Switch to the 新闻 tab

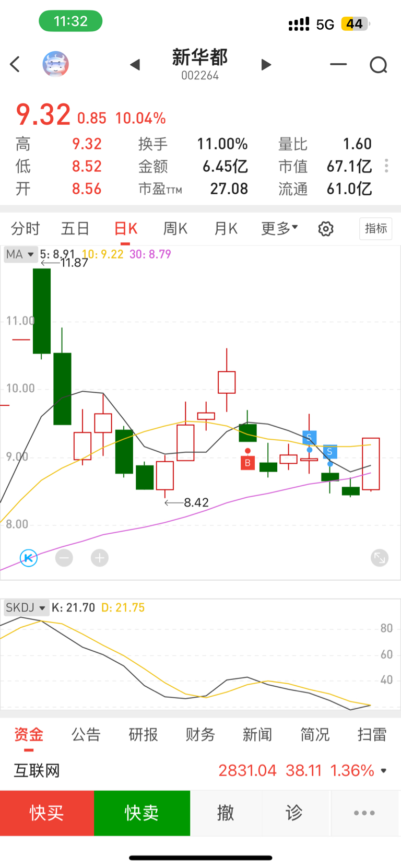[257, 735]
